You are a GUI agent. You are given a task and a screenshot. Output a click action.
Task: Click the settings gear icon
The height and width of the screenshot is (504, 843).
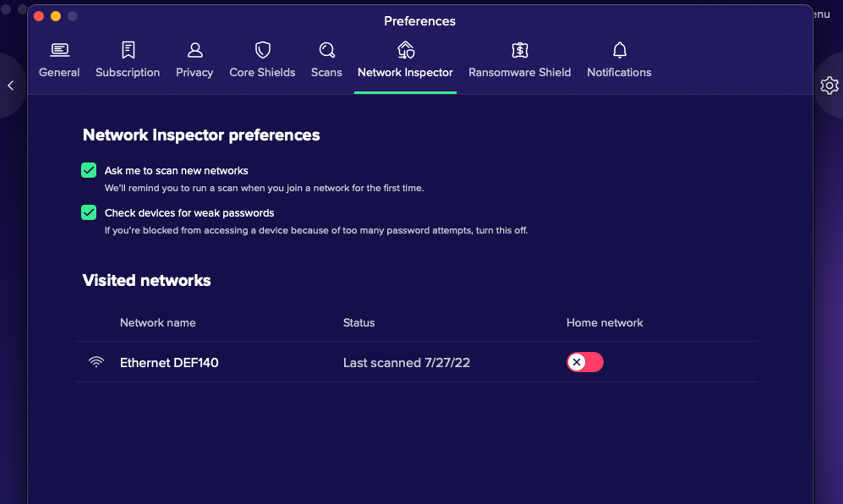point(830,85)
